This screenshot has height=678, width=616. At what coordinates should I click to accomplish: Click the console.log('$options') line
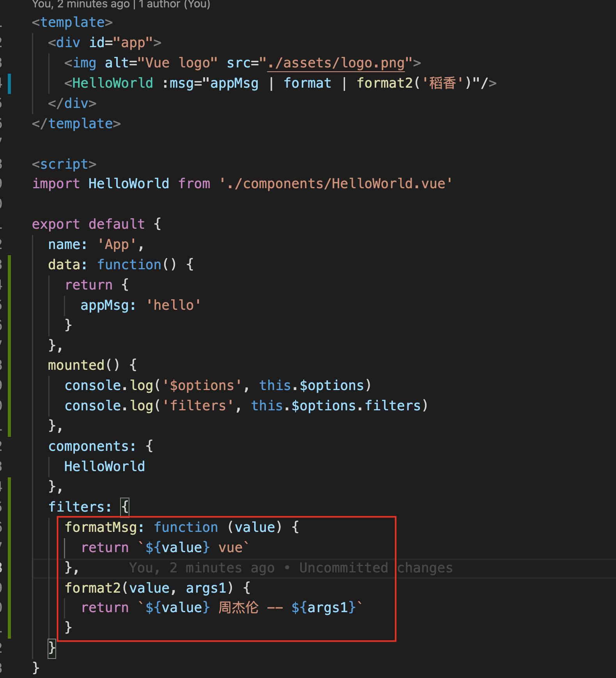(x=218, y=385)
